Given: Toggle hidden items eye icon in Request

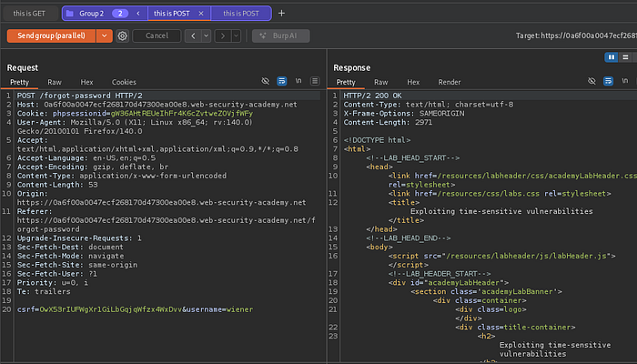Looking at the screenshot, I should click(x=266, y=81).
